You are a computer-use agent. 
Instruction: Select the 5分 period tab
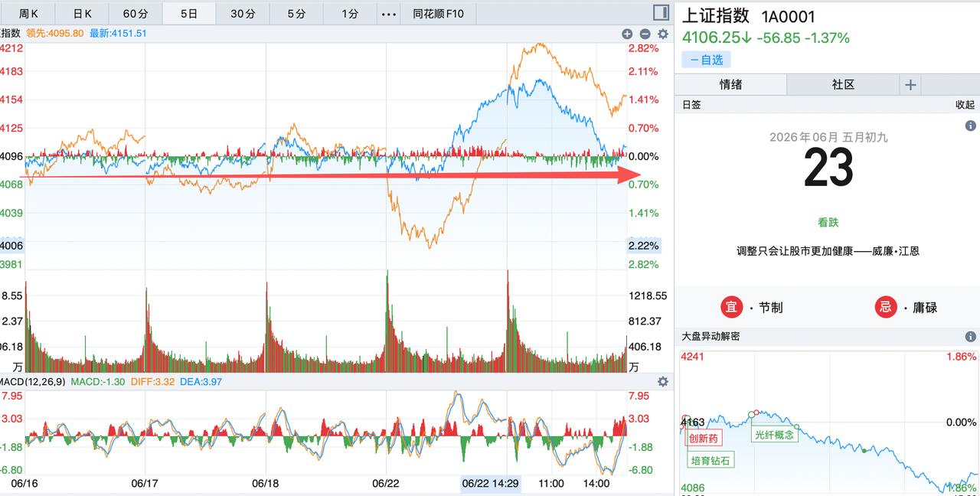(296, 14)
